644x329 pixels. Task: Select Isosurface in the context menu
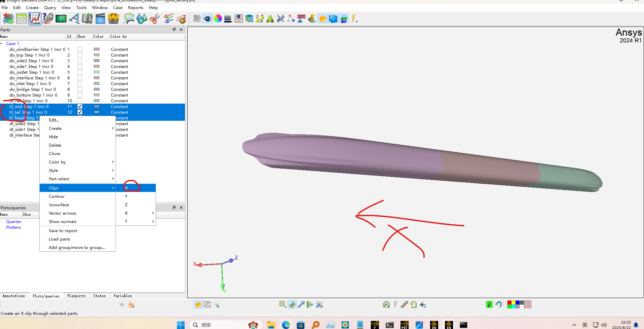[x=59, y=205]
